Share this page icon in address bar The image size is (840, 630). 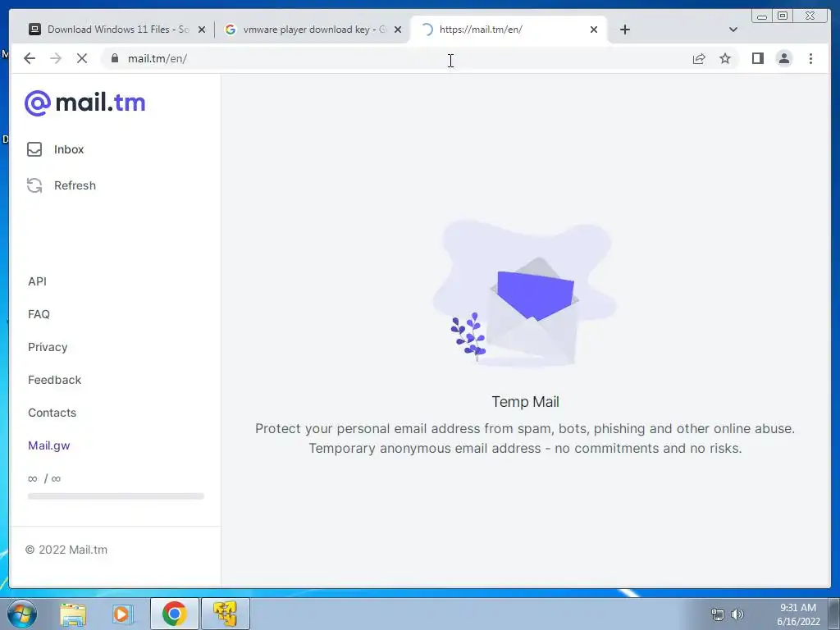(x=699, y=58)
